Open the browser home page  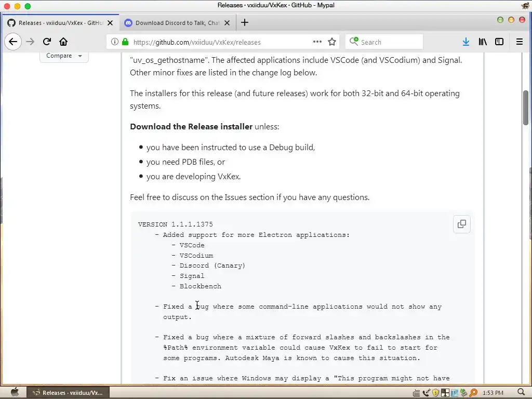pyautogui.click(x=63, y=42)
